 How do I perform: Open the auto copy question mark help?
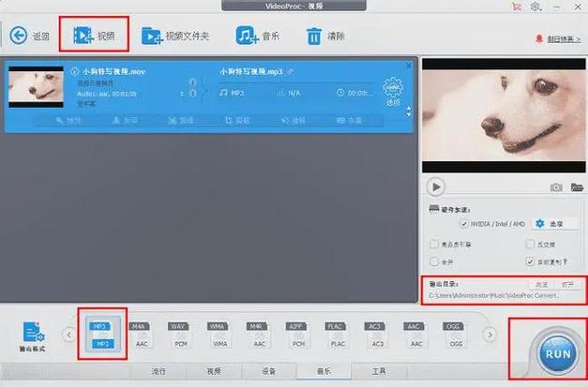(x=565, y=261)
